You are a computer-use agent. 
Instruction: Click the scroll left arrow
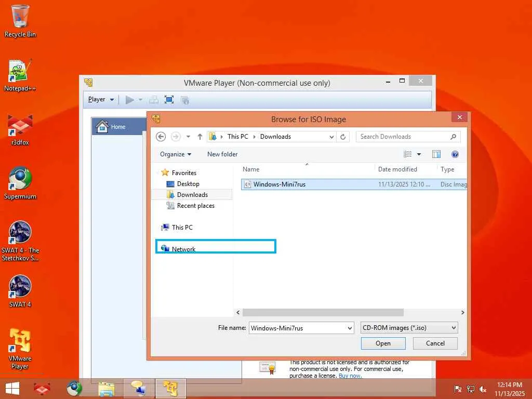click(x=238, y=312)
